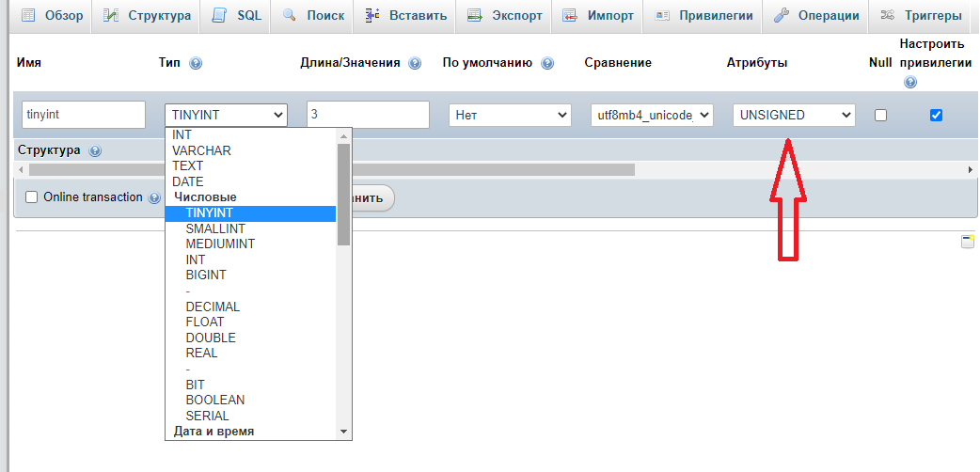Expand the utf8mb4_unicode collation dropdown
The image size is (980, 472).
[652, 115]
